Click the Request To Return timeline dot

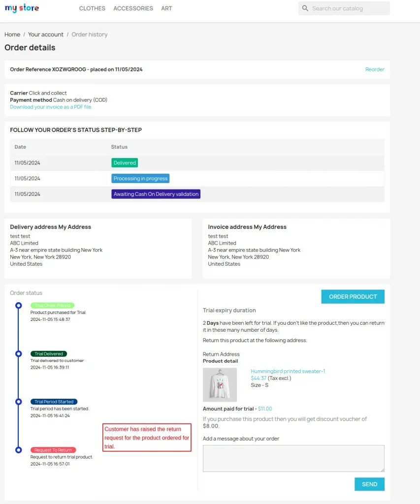point(19,450)
